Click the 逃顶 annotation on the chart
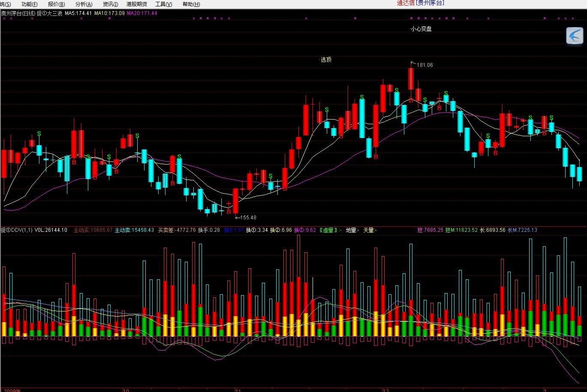Viewport: 587px width, 392px height. pyautogui.click(x=326, y=60)
